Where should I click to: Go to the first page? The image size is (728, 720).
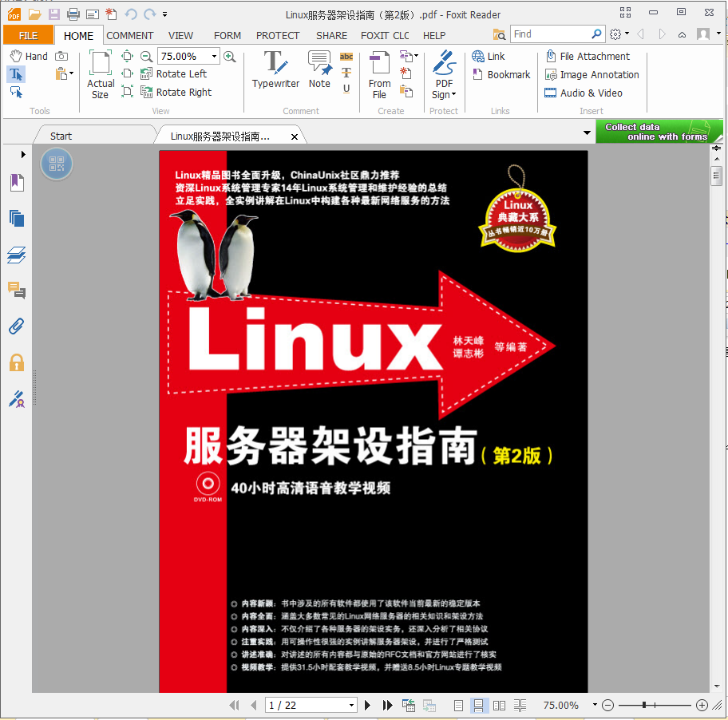point(235,705)
